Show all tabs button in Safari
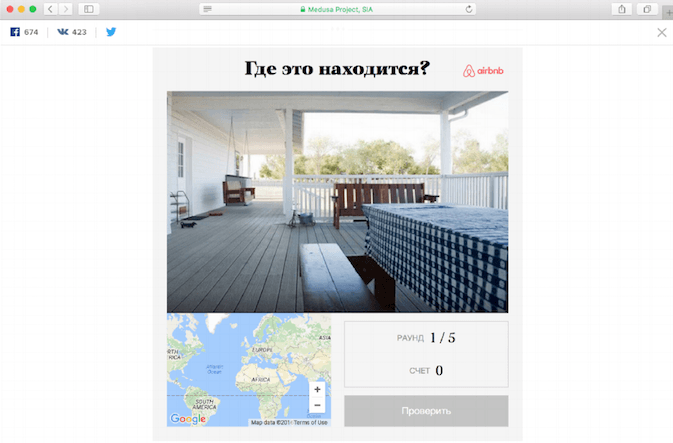Image resolution: width=673 pixels, height=443 pixels. [x=647, y=9]
